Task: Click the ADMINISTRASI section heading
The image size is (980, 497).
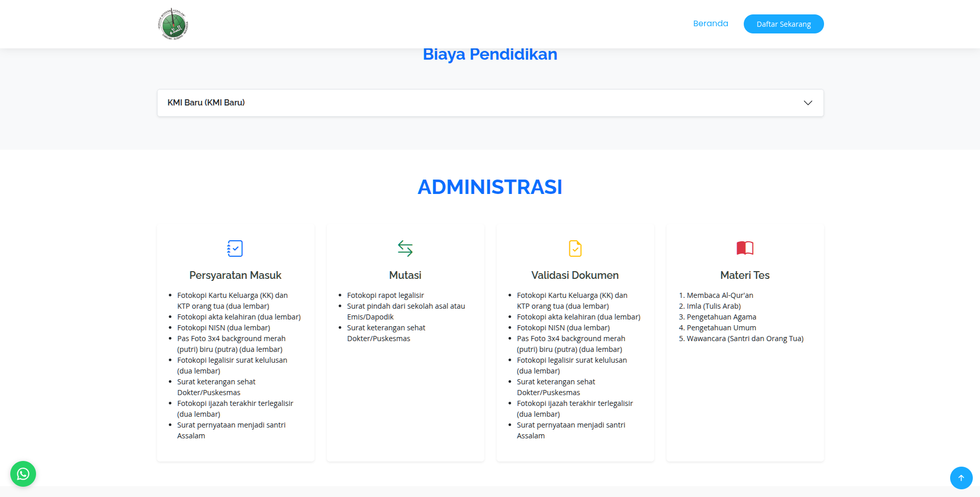Action: pyautogui.click(x=490, y=187)
